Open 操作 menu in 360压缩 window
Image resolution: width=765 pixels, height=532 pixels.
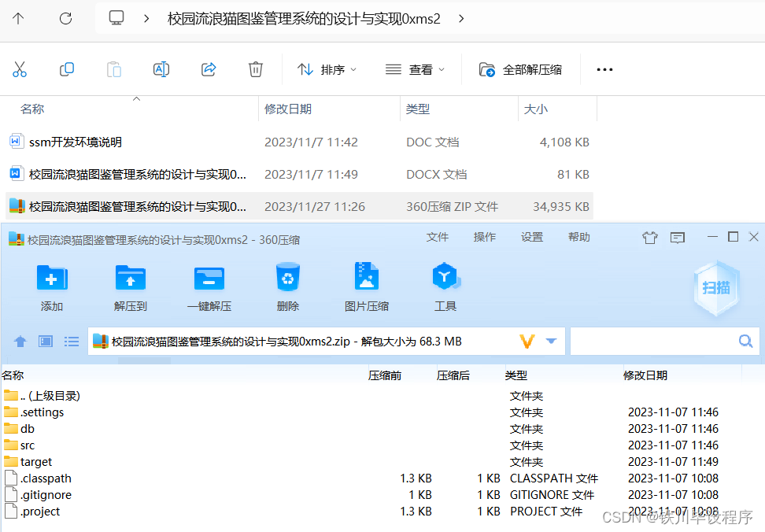pyautogui.click(x=485, y=237)
